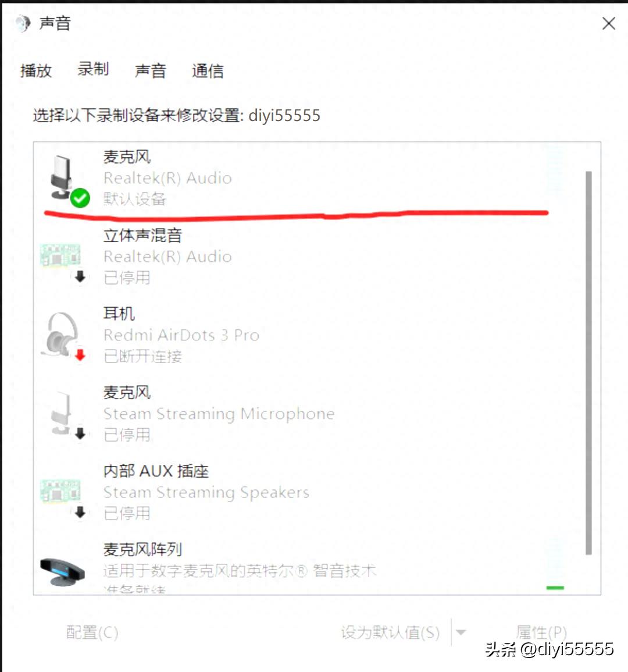Select the Redmi AirDots headset icon
This screenshot has height=672, width=628.
pos(62,335)
